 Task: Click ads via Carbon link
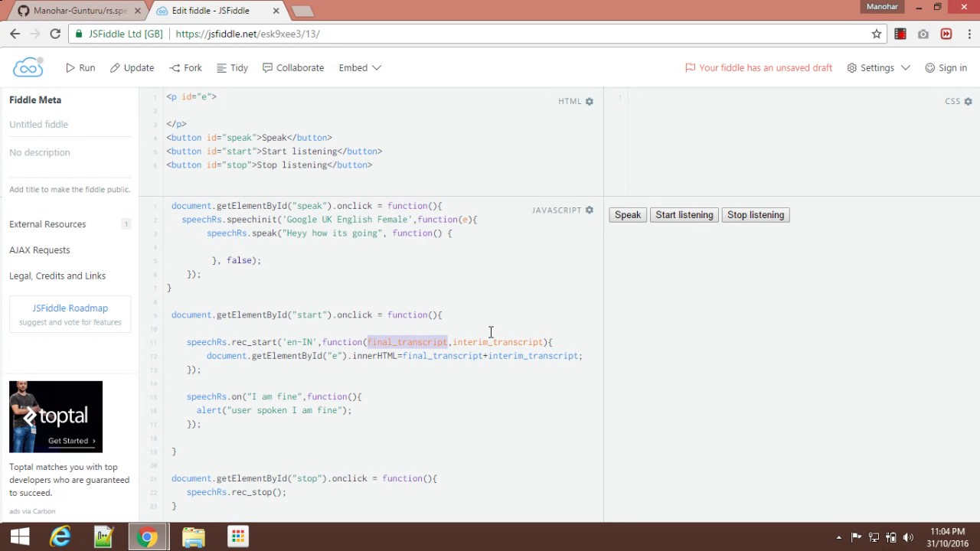click(x=32, y=511)
